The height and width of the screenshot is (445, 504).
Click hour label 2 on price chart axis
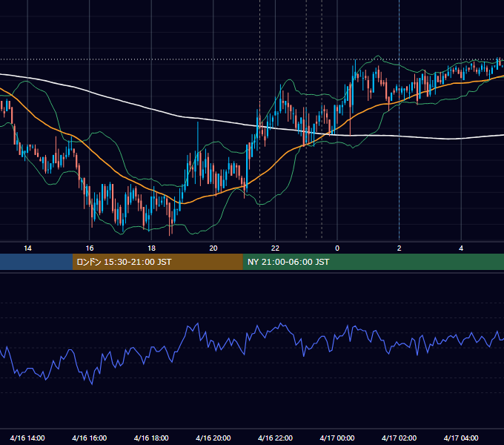[399, 248]
